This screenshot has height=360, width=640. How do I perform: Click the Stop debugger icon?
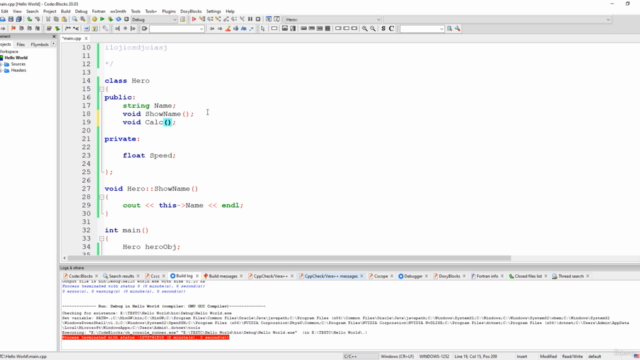pos(258,19)
